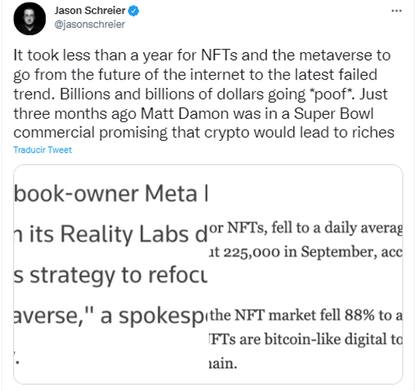Click the 'bitcoin-like digital' text line
The width and height of the screenshot is (420, 391).
point(305,339)
